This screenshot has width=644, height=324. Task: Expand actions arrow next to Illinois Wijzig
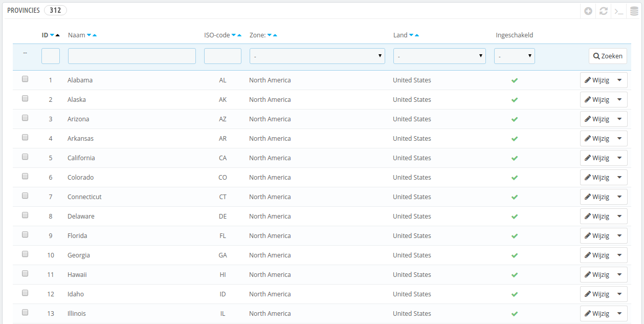tap(620, 314)
